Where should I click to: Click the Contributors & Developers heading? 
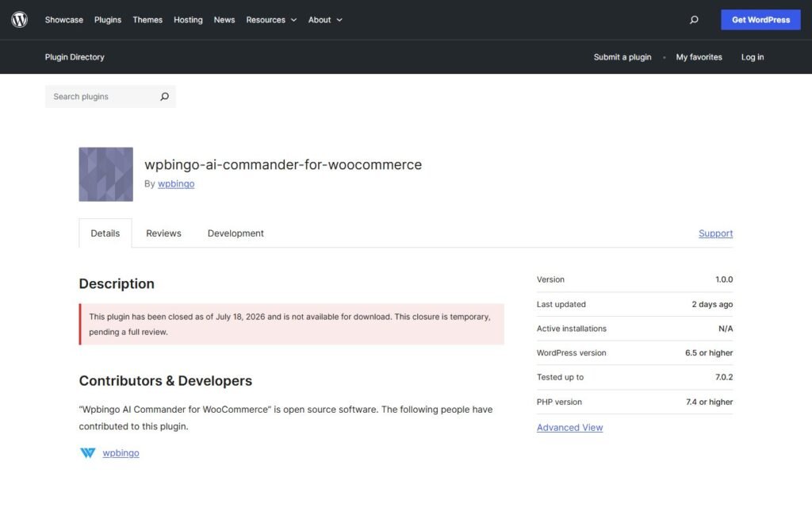pyautogui.click(x=165, y=380)
